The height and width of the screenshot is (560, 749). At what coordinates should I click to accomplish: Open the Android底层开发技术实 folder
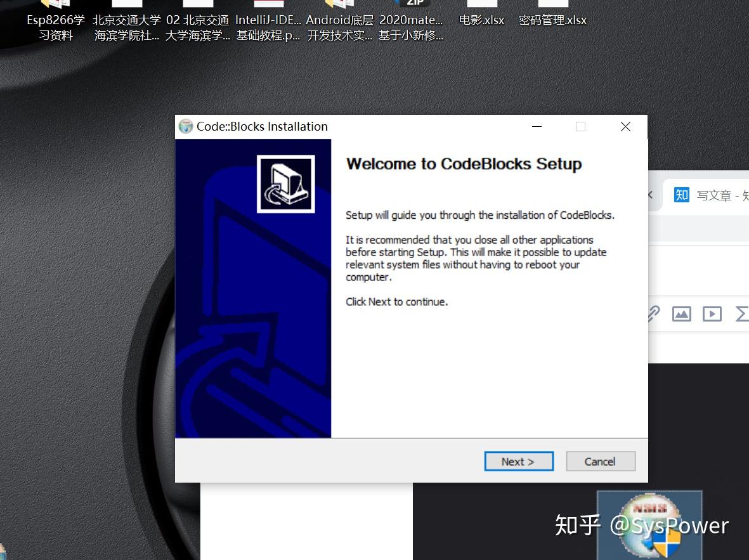[x=340, y=22]
